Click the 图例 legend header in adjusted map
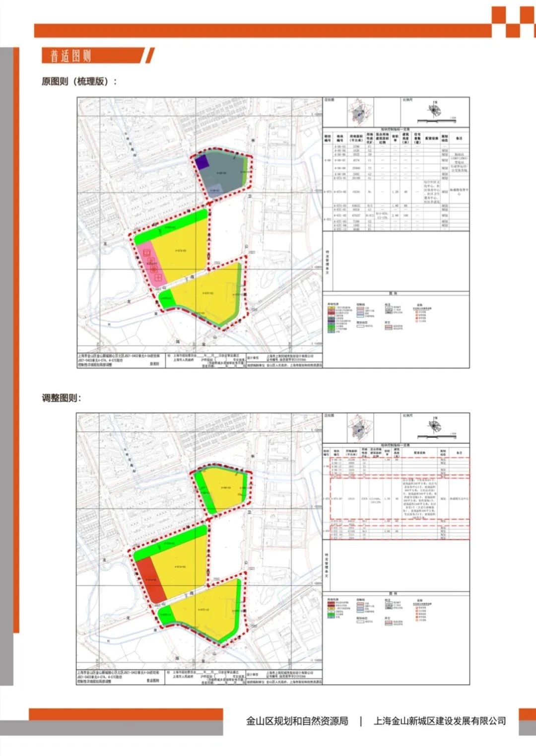536x756 pixels. pos(393,594)
